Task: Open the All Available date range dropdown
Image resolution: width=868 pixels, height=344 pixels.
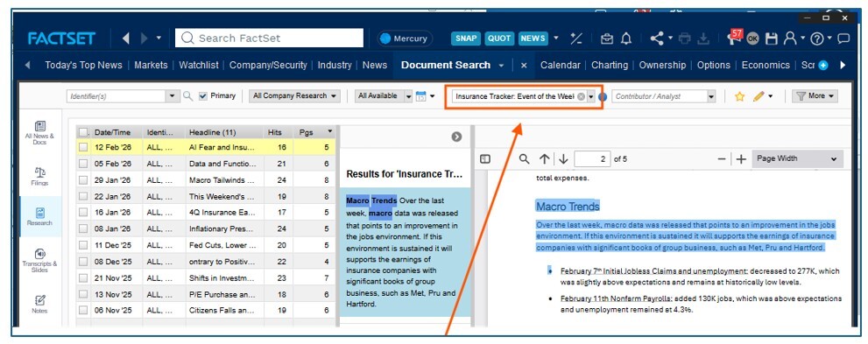Action: click(384, 95)
